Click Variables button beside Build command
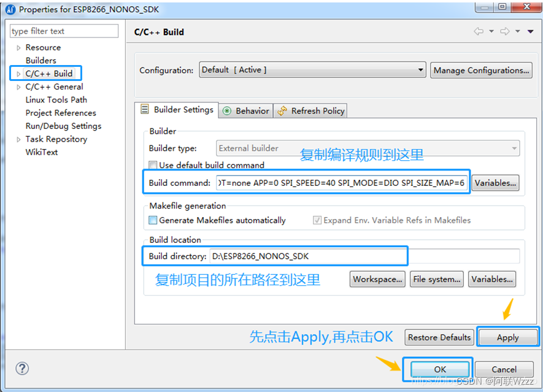The width and height of the screenshot is (543, 392). (495, 183)
